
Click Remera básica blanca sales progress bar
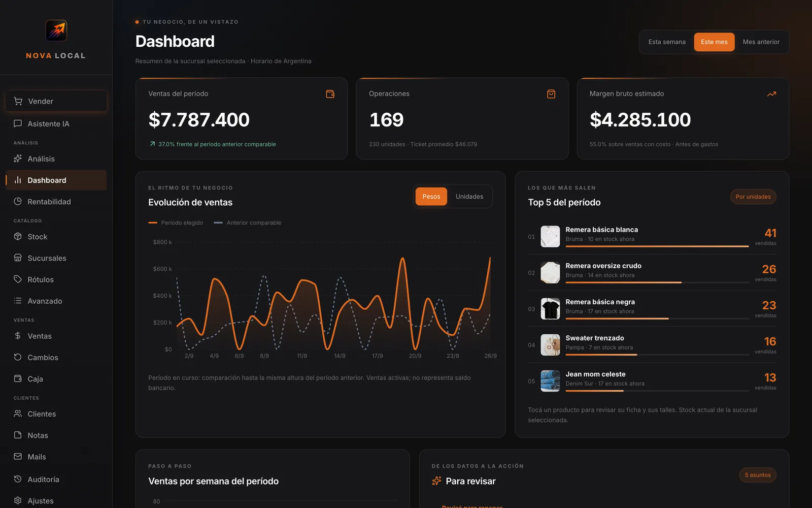[x=657, y=246]
